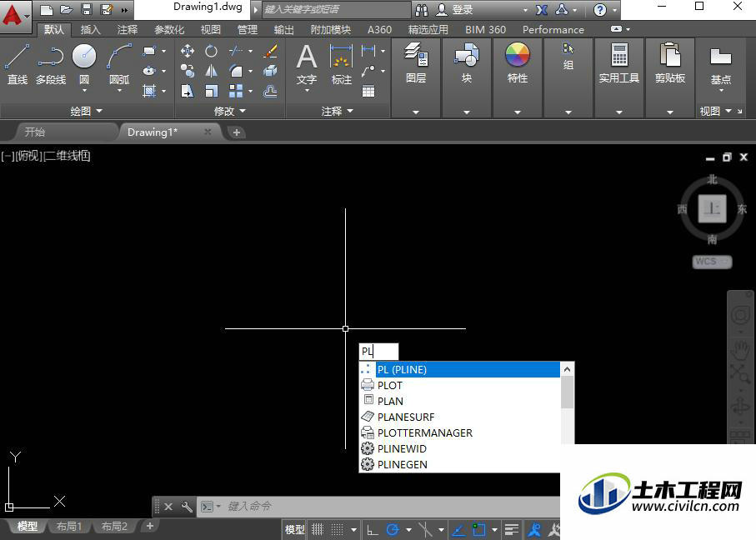Click the Hatch tool icon
Viewport: 756px width, 540px height.
click(149, 90)
